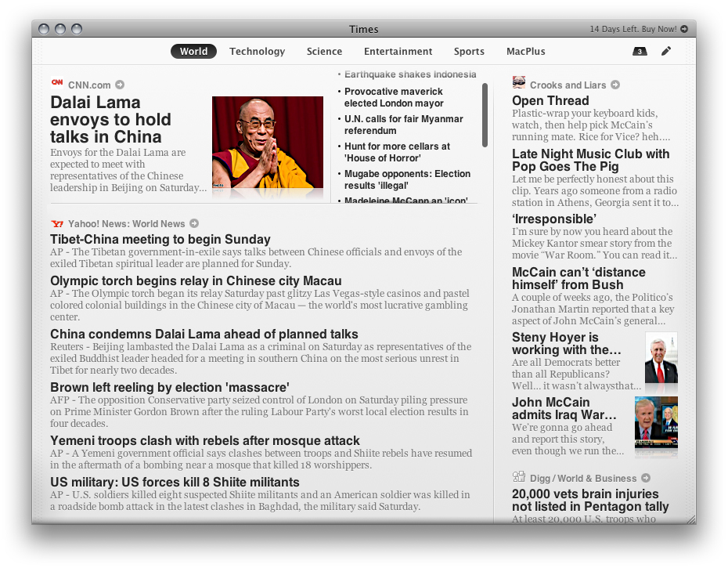Open the unread count badge icon
This screenshot has width=728, height=568.
click(640, 51)
